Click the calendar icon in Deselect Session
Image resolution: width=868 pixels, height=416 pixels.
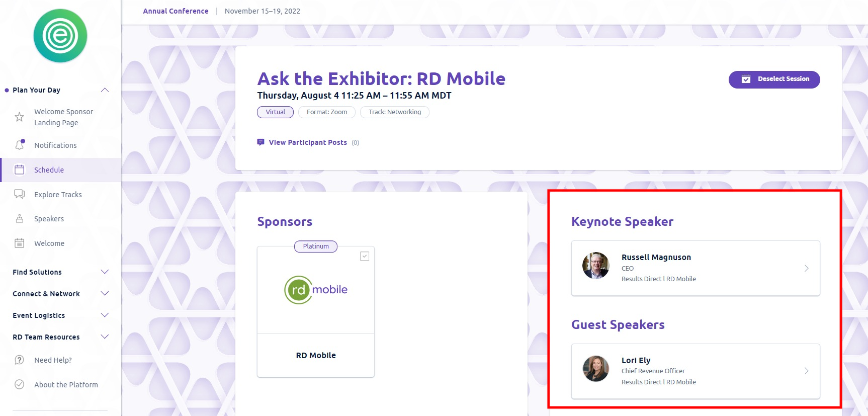(746, 79)
